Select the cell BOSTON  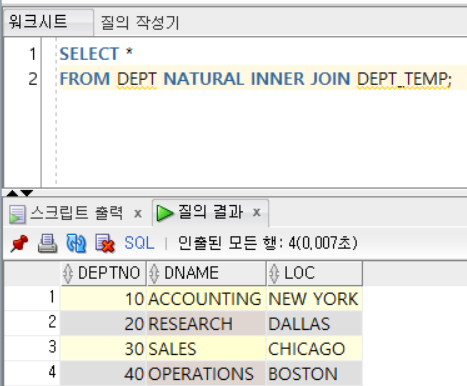(x=314, y=374)
